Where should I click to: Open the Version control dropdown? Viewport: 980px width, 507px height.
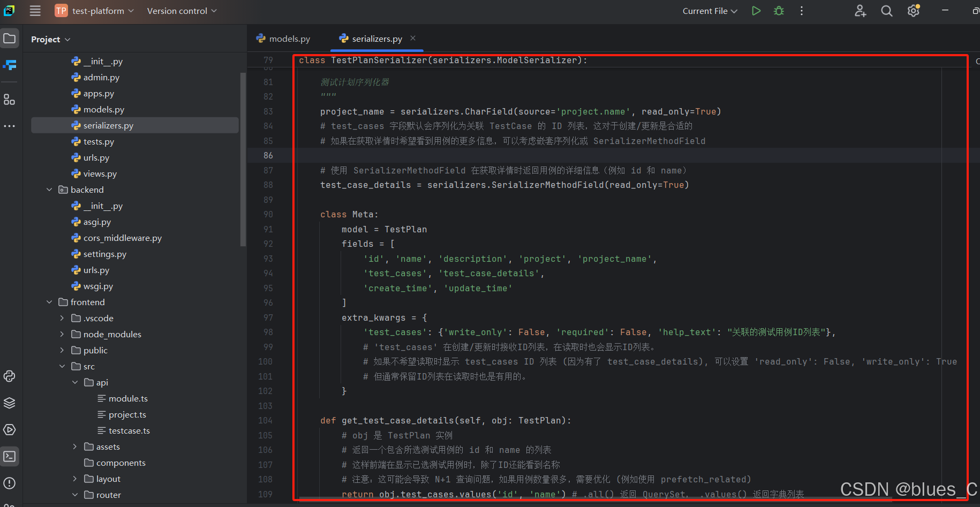[182, 11]
